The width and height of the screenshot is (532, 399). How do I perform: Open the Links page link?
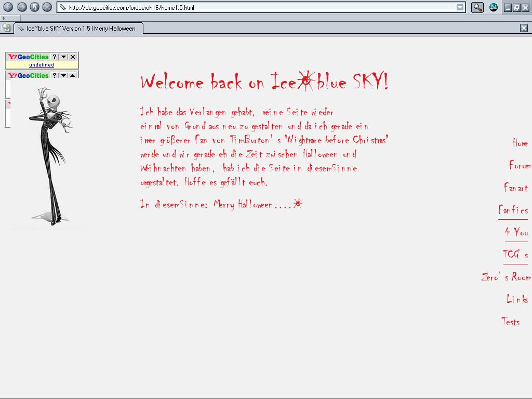517,299
